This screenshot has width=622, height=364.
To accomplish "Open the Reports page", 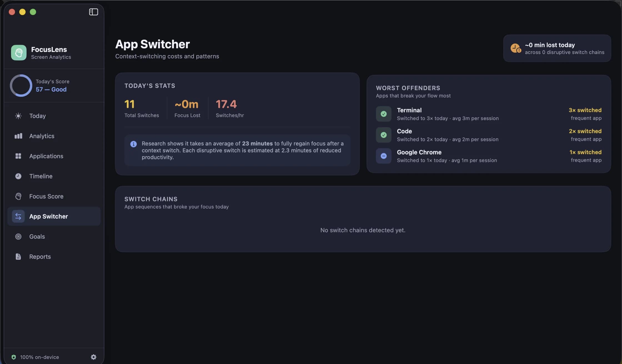I will pos(54,257).
